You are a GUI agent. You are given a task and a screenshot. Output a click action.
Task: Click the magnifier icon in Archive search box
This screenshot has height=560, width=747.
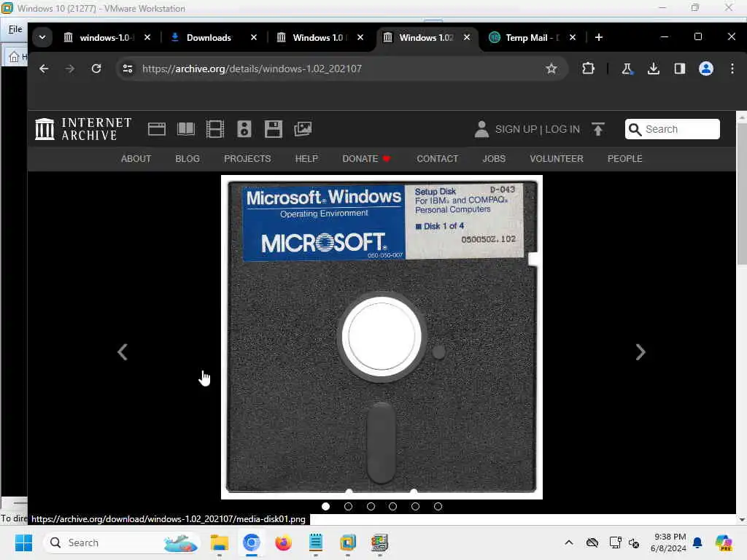(635, 129)
